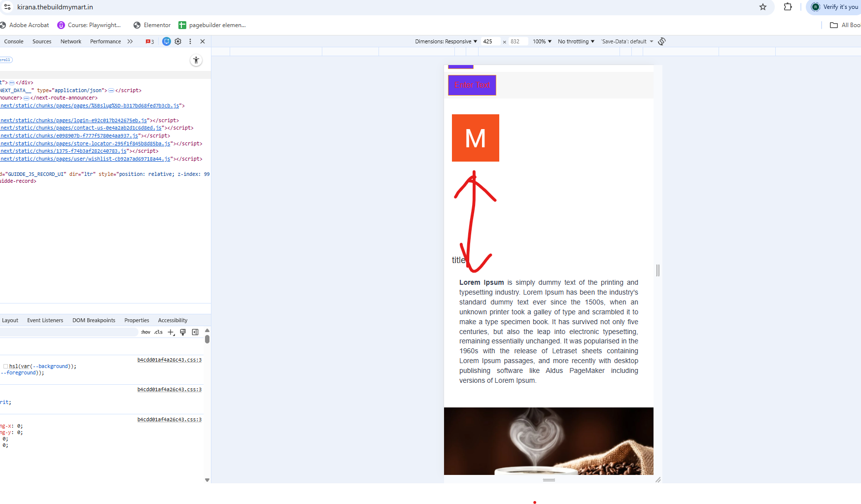The image size is (861, 504).
Task: Expand the next-route-announcer ellipsis
Action: pyautogui.click(x=27, y=98)
